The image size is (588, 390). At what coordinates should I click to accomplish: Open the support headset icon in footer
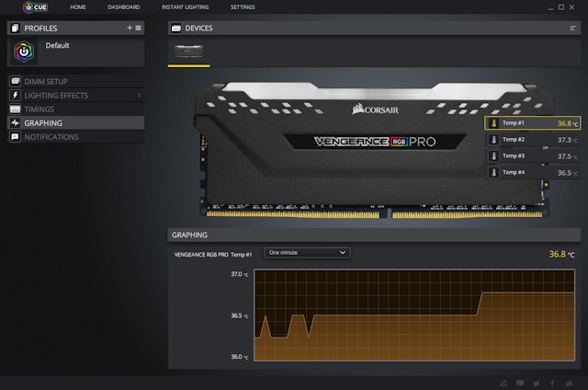pos(503,384)
